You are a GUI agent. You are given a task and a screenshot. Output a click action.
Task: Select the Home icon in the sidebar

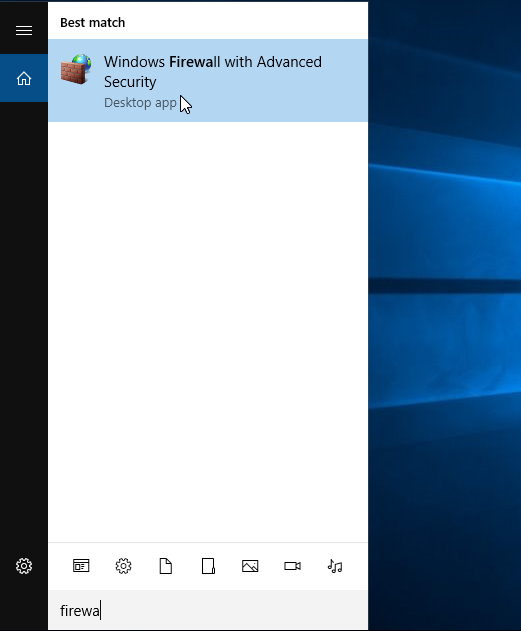pyautogui.click(x=24, y=78)
